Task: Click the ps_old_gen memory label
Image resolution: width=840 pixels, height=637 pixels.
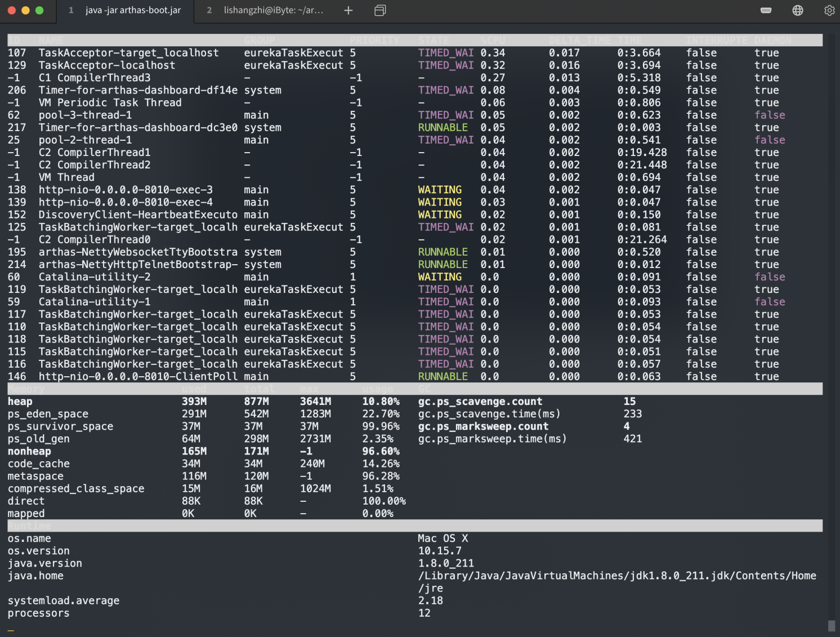Action: (x=39, y=439)
